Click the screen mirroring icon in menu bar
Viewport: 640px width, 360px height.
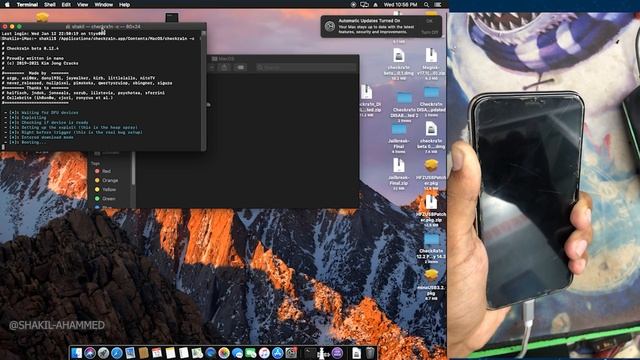(364, 4)
